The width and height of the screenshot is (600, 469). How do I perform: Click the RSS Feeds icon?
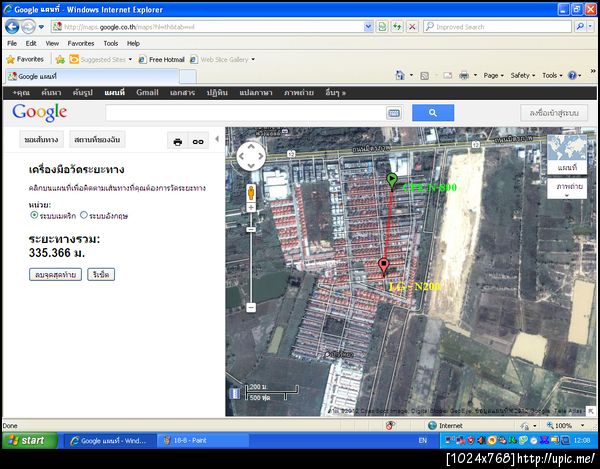[x=424, y=76]
